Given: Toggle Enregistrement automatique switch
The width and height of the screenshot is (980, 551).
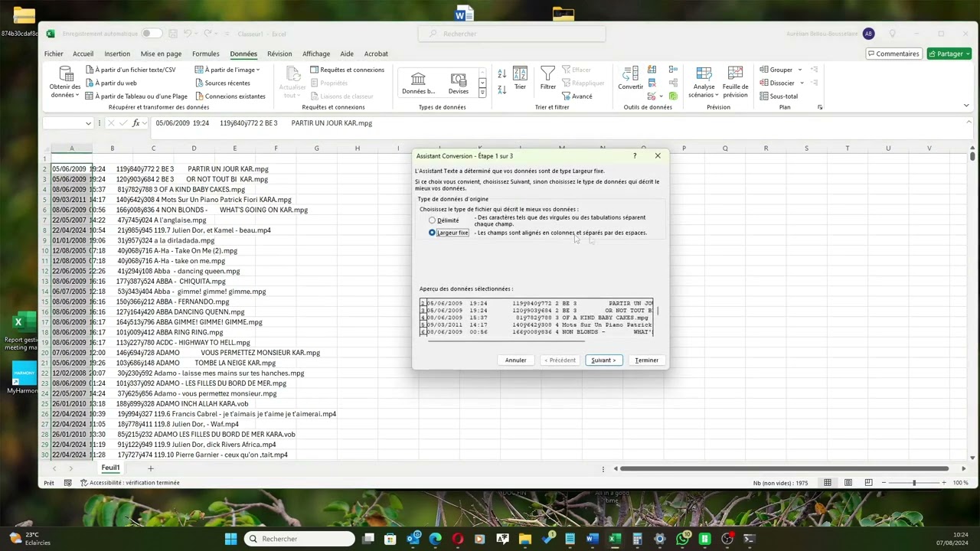Looking at the screenshot, I should (x=151, y=34).
